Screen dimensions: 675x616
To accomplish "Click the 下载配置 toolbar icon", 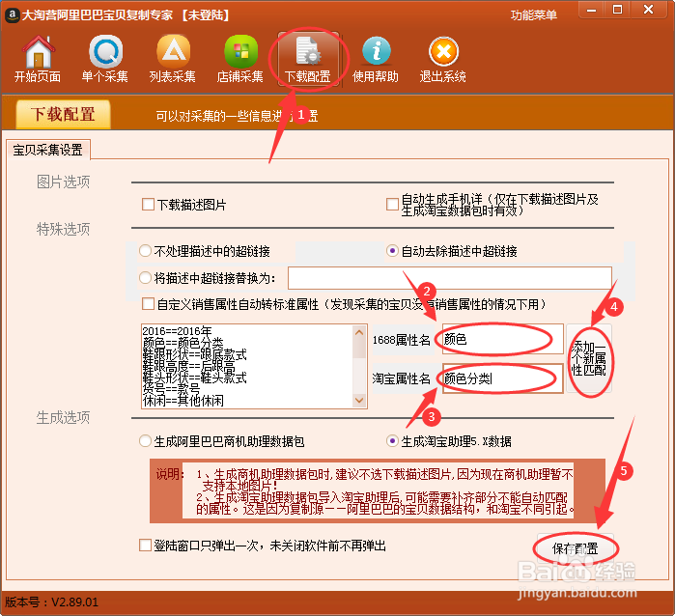I will [308, 60].
